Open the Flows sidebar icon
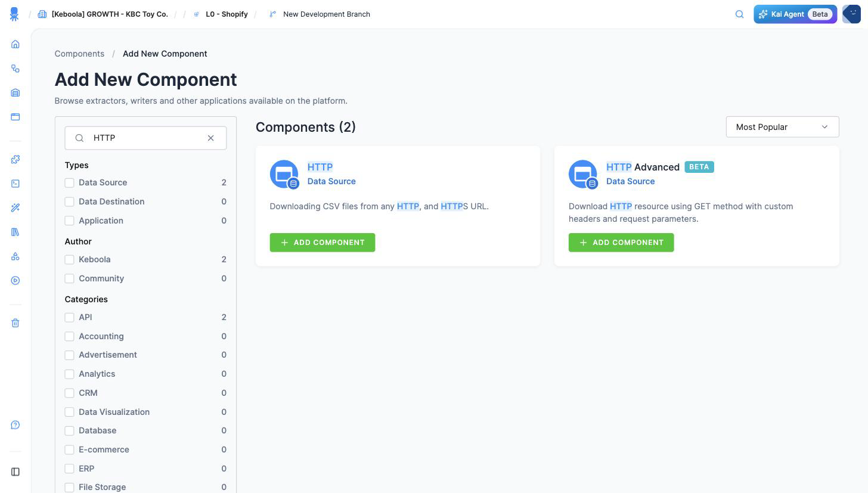Screen dimensions: 868x493 tap(15, 69)
